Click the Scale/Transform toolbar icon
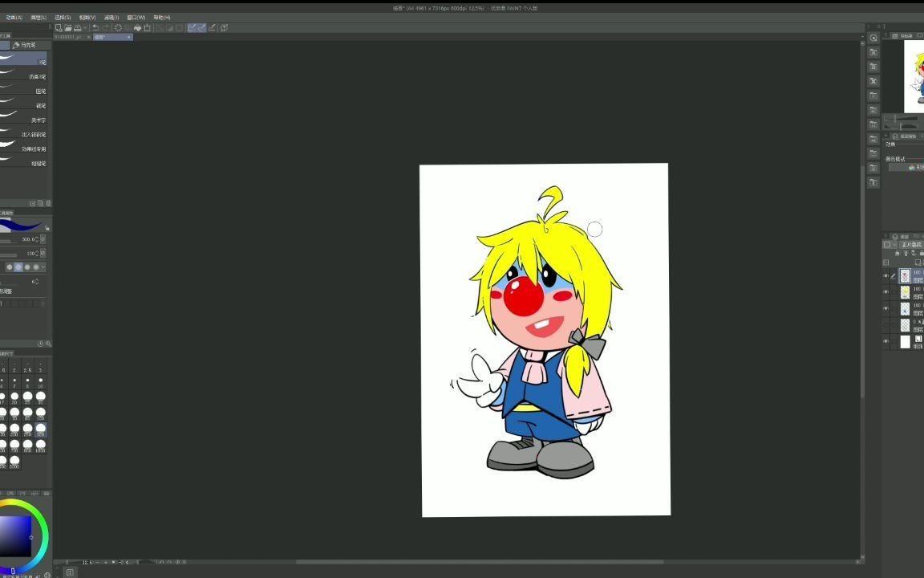The height and width of the screenshot is (578, 924). [x=148, y=28]
